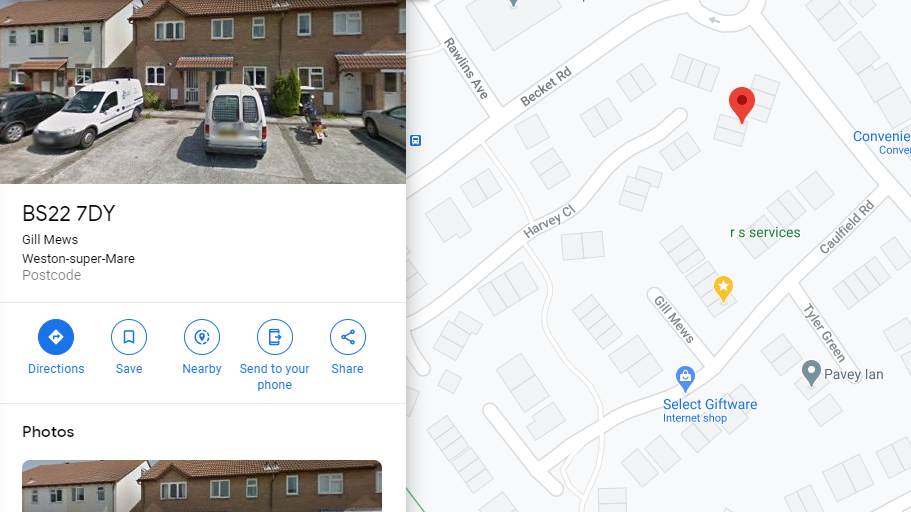Click the Send to your phone icon

(275, 337)
